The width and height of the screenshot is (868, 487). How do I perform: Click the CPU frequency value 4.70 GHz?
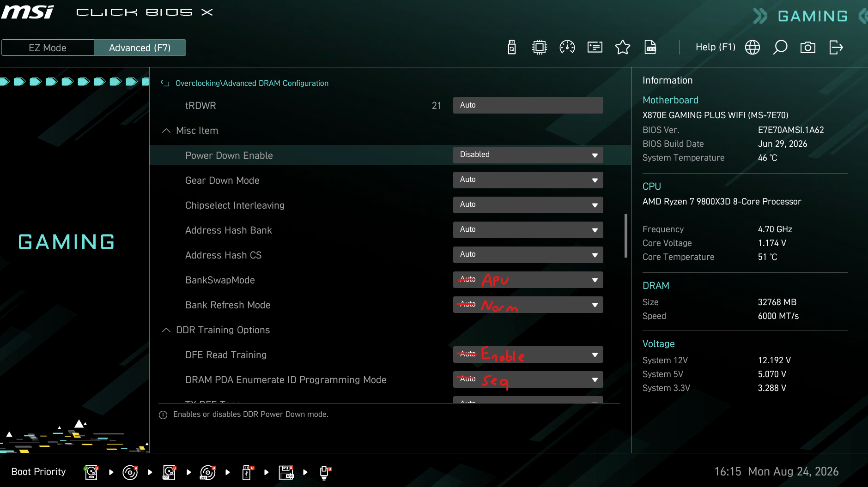click(775, 229)
